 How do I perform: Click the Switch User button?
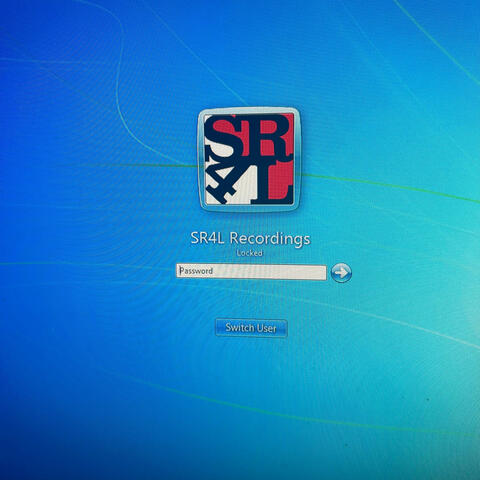(x=251, y=328)
